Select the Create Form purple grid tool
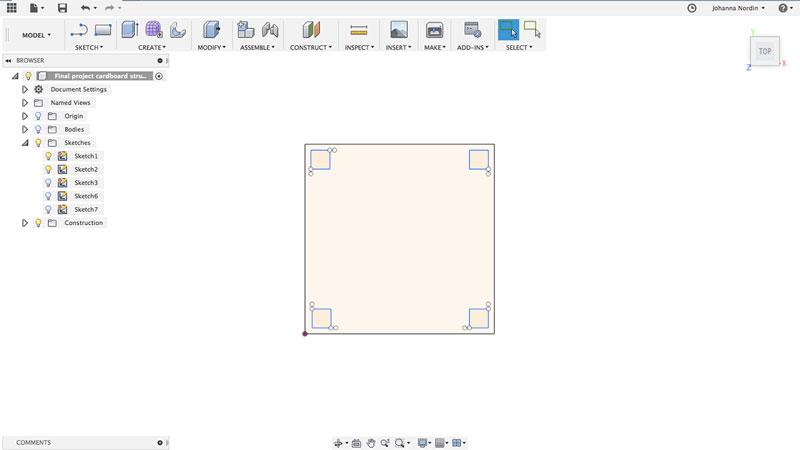Screen dimensions: 800x450 coord(154,30)
